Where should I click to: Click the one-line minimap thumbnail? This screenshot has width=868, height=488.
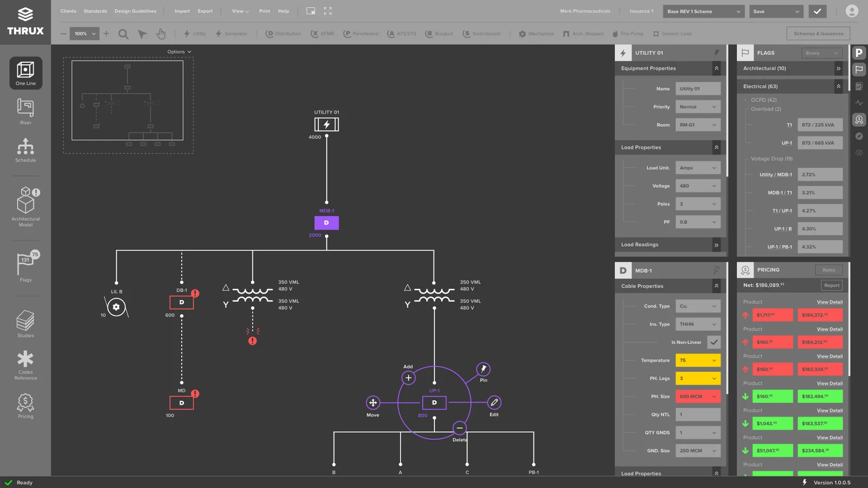(x=128, y=105)
